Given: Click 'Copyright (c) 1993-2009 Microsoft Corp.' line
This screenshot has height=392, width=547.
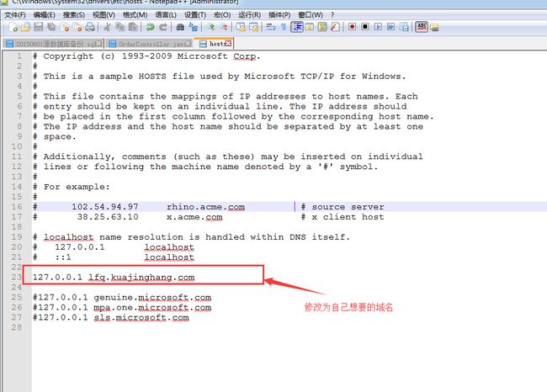Looking at the screenshot, I should click(x=146, y=56).
